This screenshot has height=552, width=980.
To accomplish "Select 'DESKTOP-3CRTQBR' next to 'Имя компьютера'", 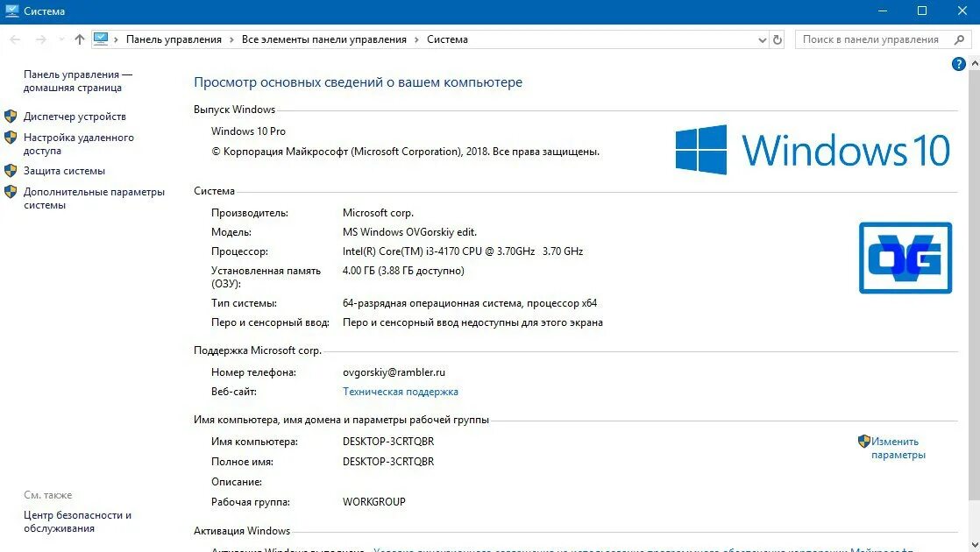I will coord(388,441).
